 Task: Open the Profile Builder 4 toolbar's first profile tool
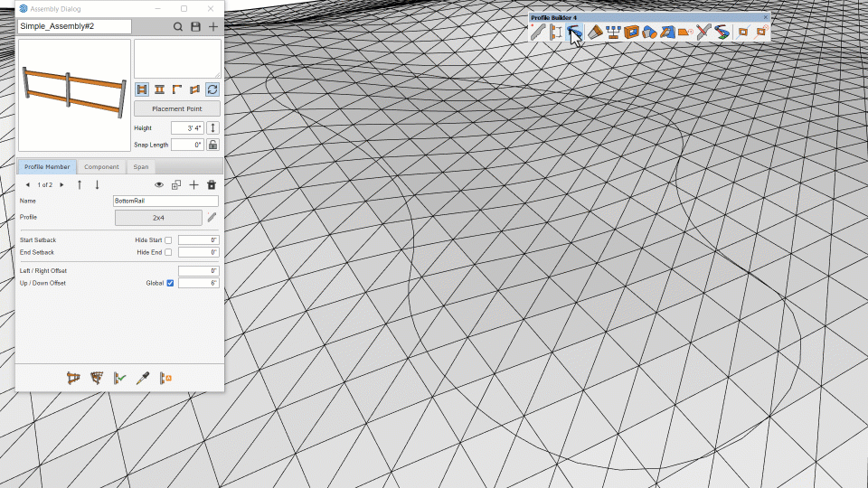tap(537, 33)
